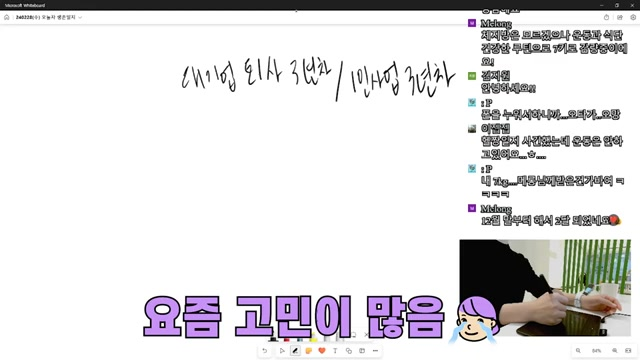Expand the board title dropdown chevron

click(x=80, y=18)
